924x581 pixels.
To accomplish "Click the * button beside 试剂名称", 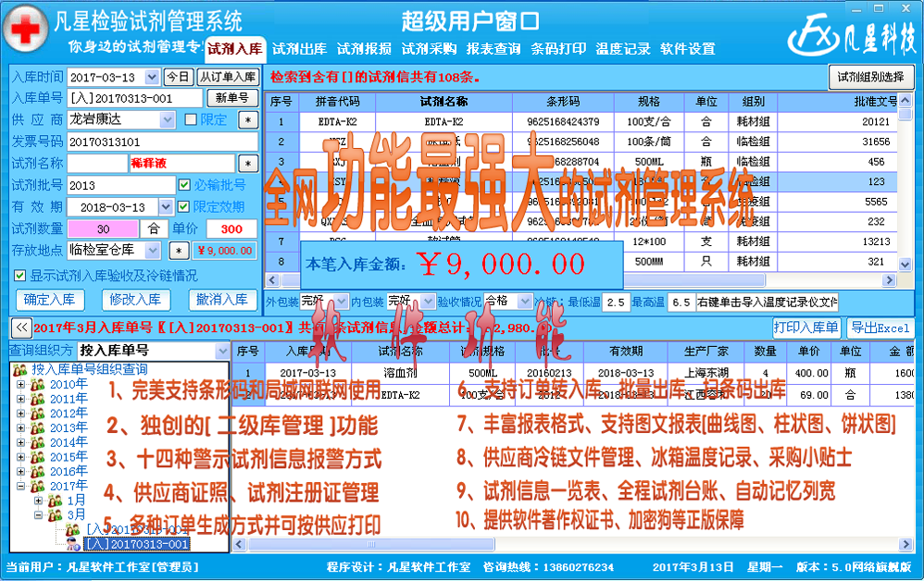I will (x=248, y=164).
